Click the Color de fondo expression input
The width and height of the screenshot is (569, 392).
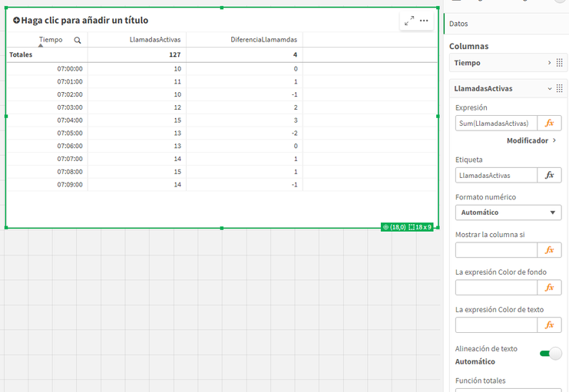[496, 288]
